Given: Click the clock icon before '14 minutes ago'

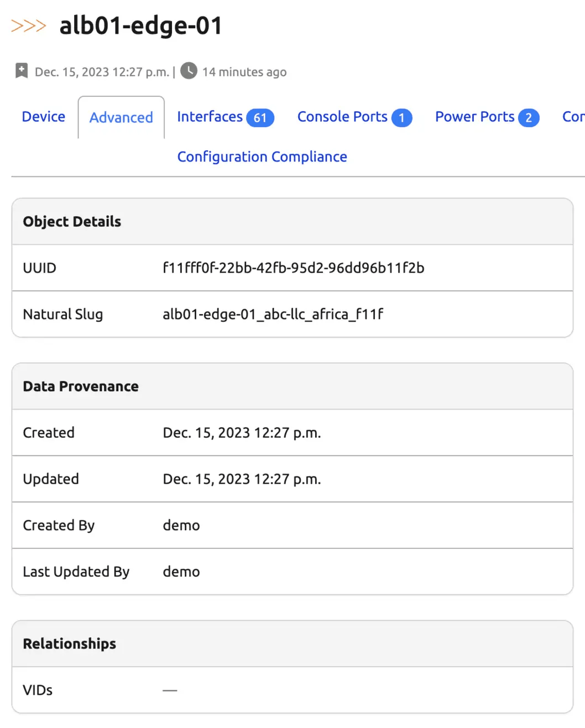Looking at the screenshot, I should [189, 71].
